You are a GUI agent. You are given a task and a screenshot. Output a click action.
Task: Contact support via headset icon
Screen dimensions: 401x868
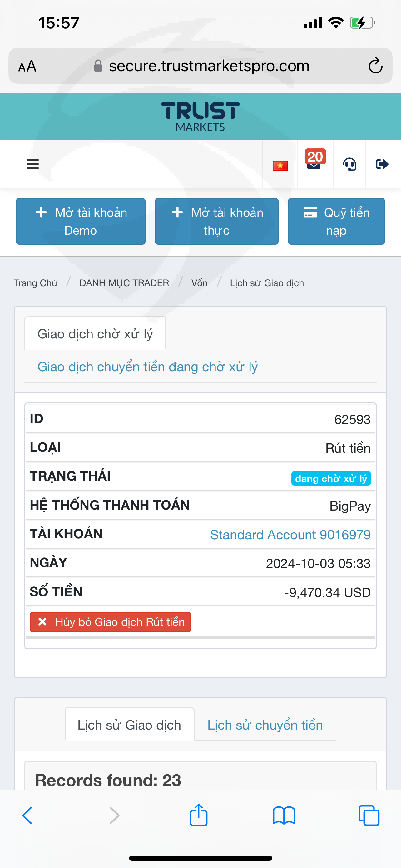pyautogui.click(x=349, y=164)
